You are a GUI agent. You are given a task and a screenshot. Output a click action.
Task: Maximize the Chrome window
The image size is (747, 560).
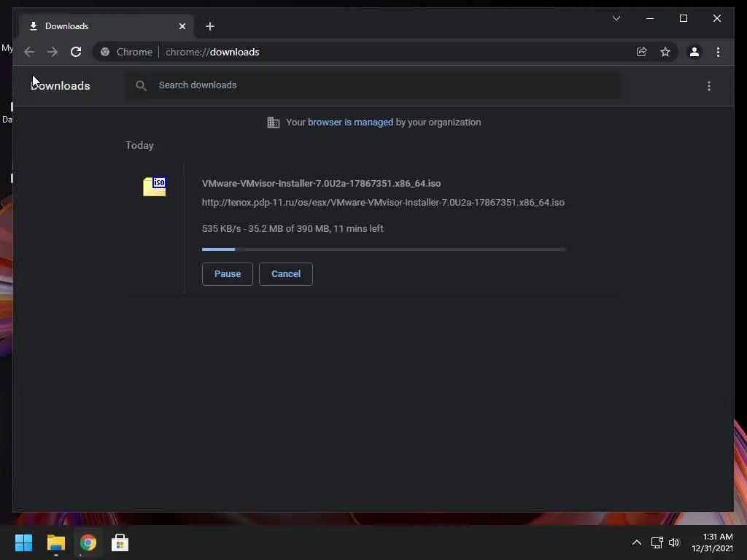click(683, 18)
